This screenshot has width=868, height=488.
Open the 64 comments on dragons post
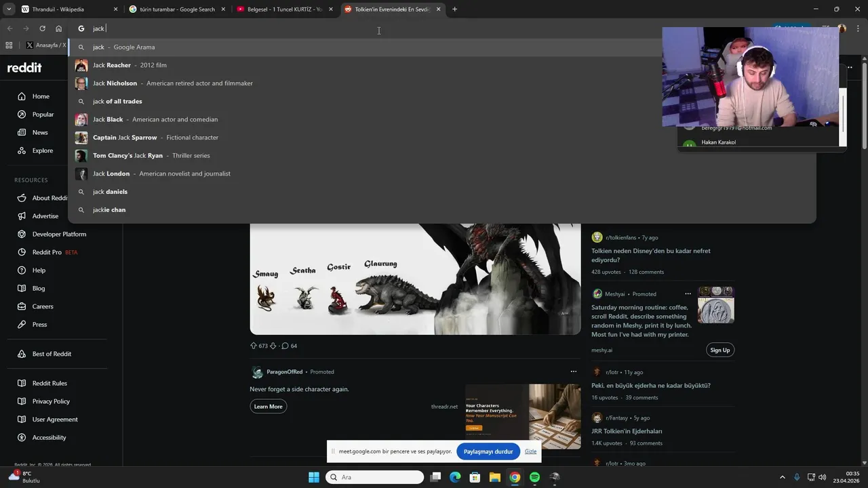coord(290,346)
